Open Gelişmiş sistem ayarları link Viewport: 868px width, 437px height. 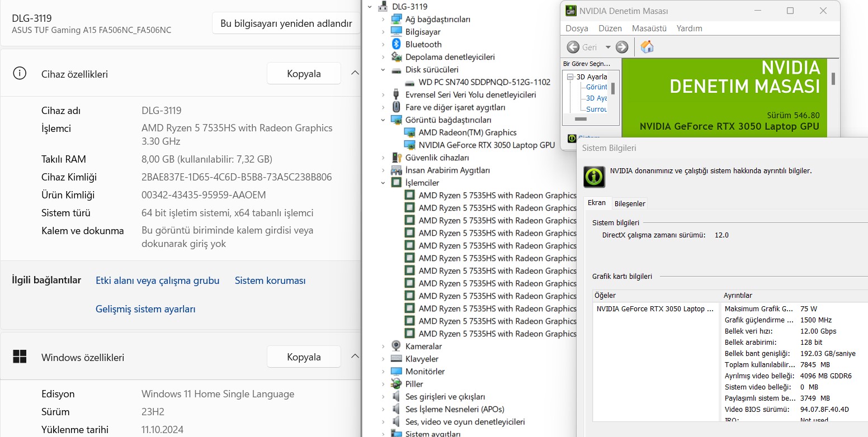(x=145, y=309)
